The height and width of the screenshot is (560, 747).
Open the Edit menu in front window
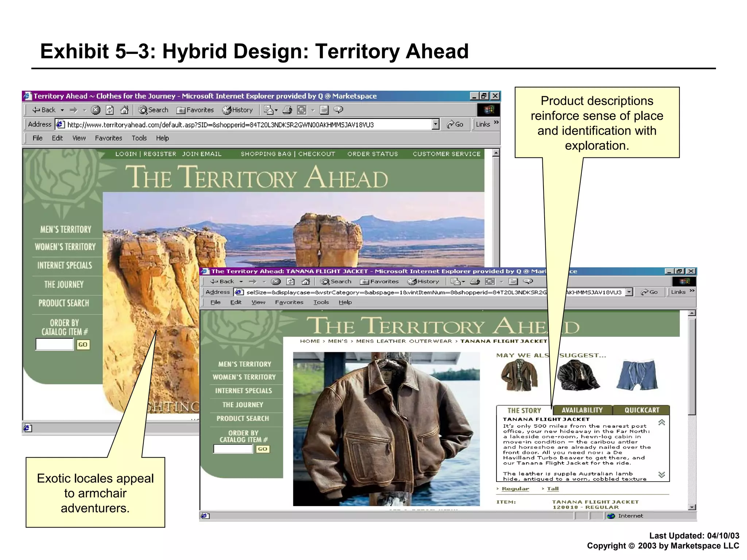236,302
